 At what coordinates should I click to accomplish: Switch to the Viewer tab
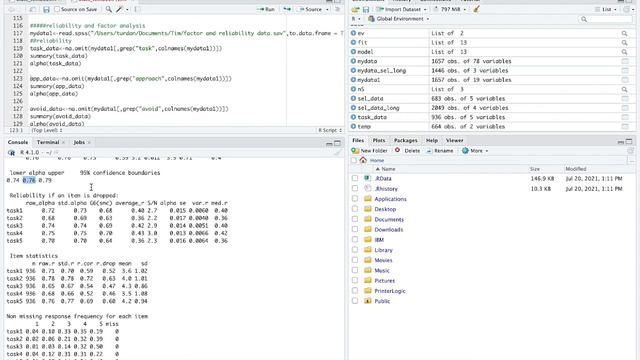[x=454, y=140]
